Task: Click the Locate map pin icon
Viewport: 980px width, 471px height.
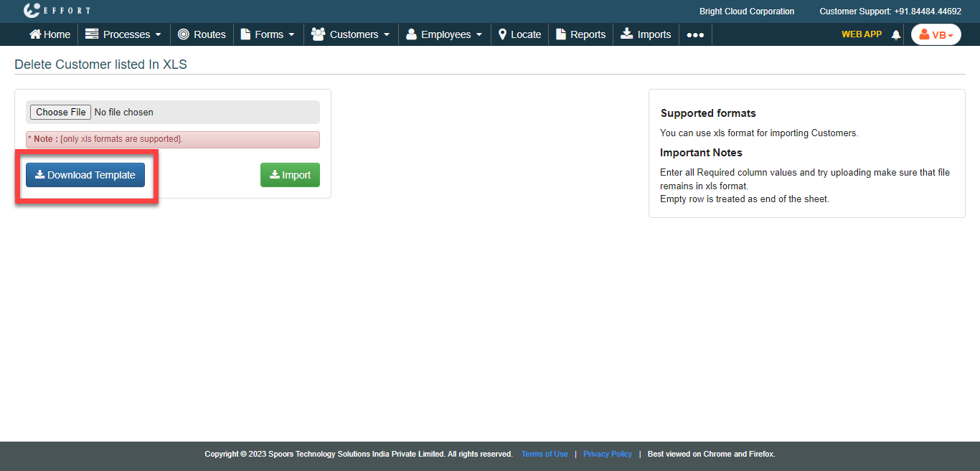Action: (x=503, y=34)
